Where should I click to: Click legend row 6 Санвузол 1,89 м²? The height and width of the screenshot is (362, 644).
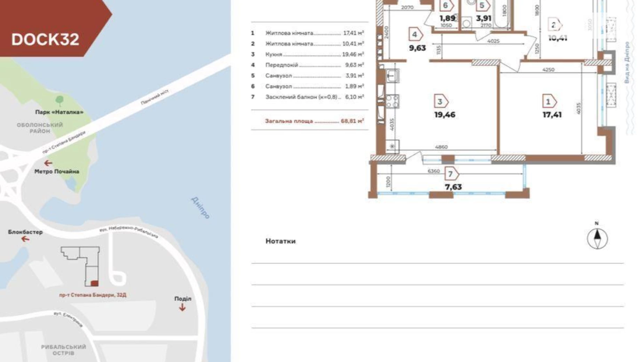click(x=308, y=86)
